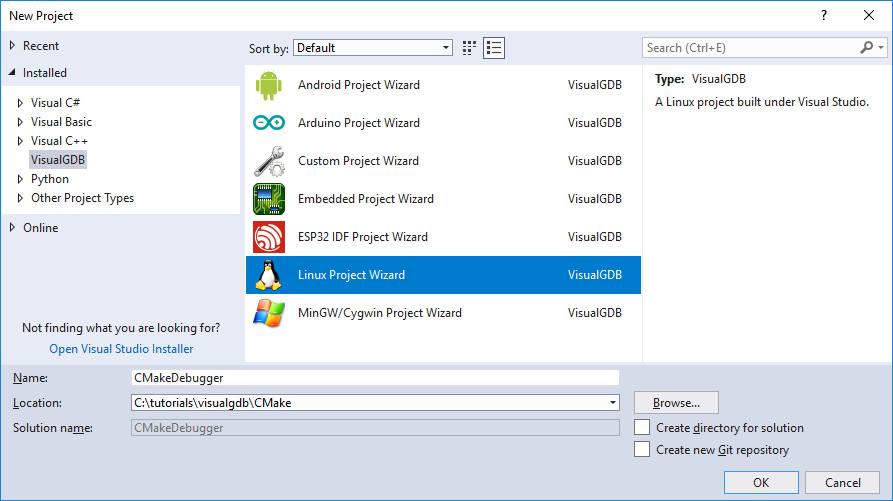Click the Browse... button

(676, 403)
